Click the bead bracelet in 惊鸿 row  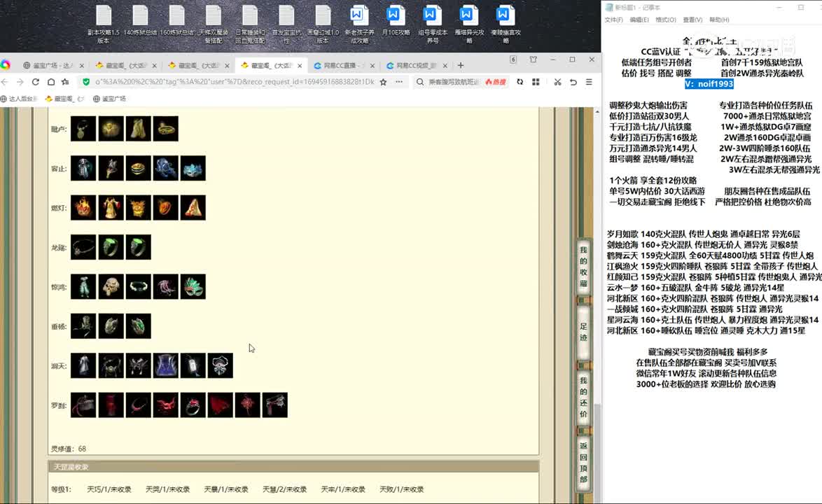pyautogui.click(x=139, y=286)
